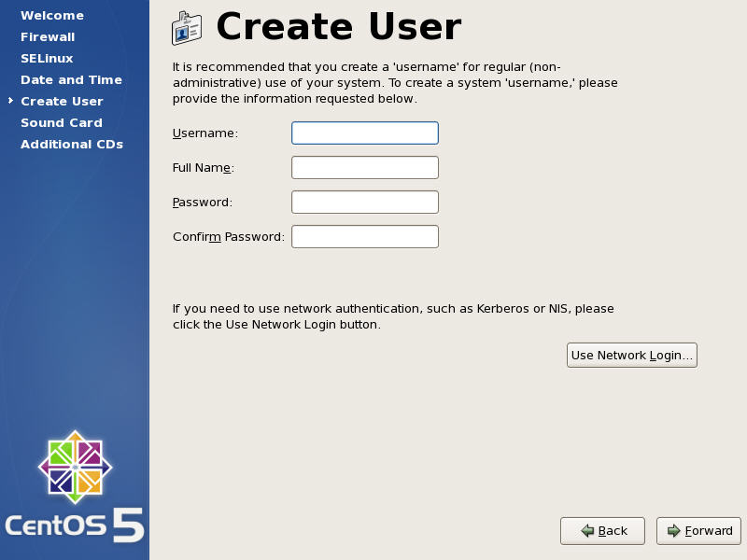747x560 pixels.
Task: Go to the Welcome step in sidebar
Action: point(52,15)
